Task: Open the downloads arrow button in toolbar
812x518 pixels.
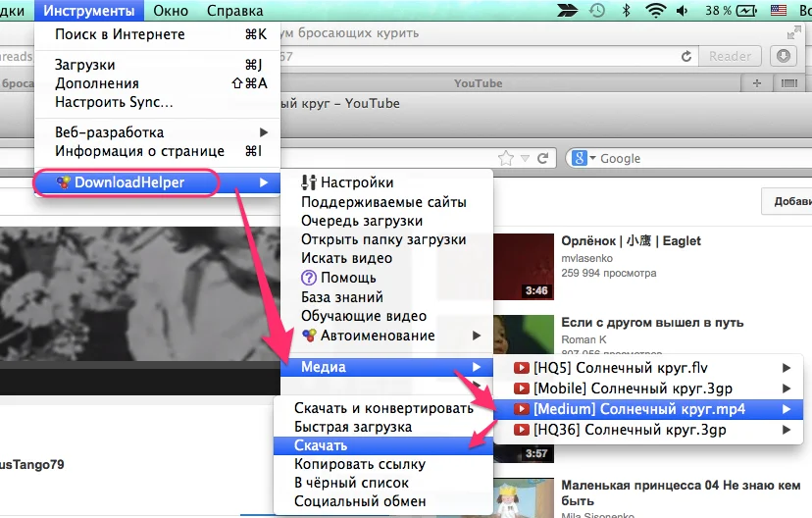Action: pos(784,56)
